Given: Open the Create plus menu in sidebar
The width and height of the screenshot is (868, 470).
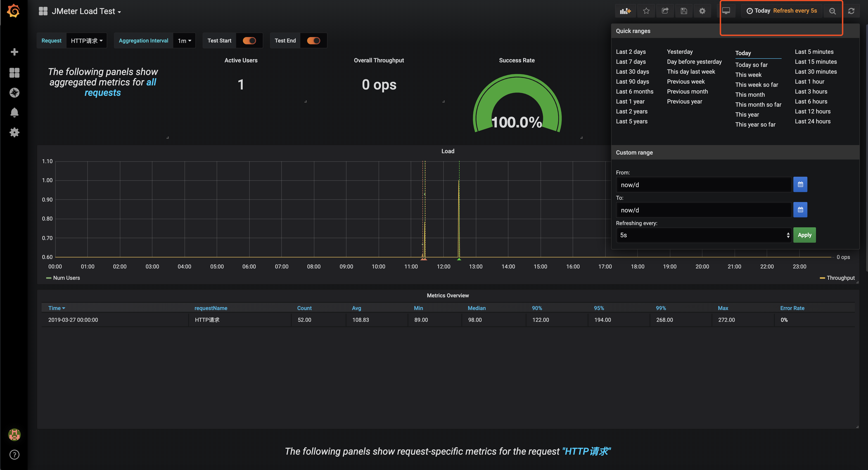Looking at the screenshot, I should click(14, 52).
